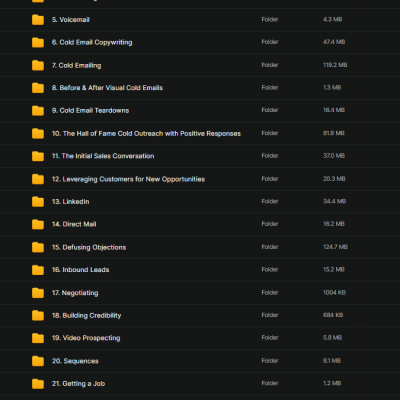Image resolution: width=400 pixels, height=400 pixels.
Task: Select '16. Inbound Leads' folder name
Action: tap(80, 270)
